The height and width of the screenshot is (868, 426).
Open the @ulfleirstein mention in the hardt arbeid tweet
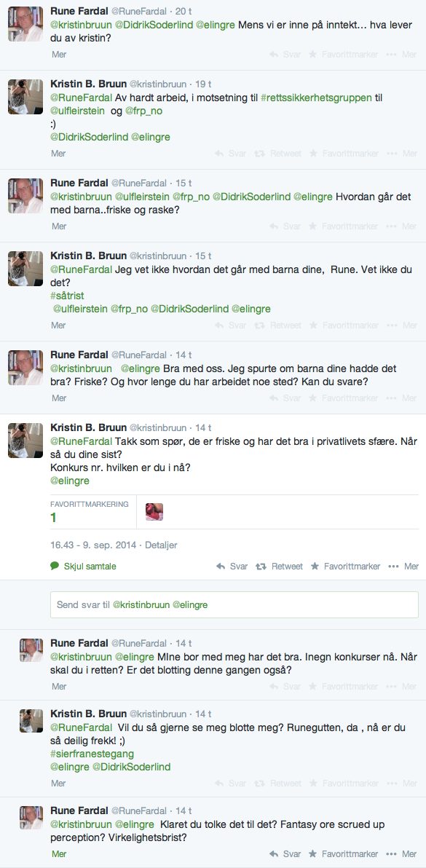coord(80,111)
